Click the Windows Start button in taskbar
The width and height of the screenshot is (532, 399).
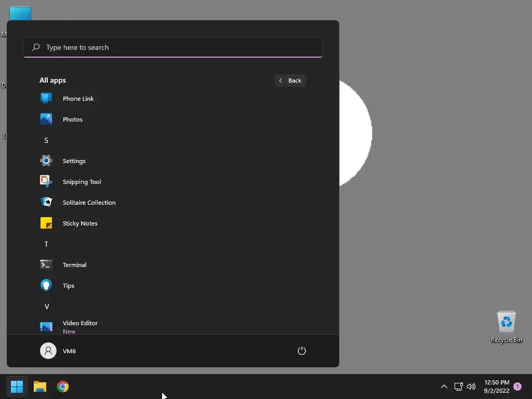(17, 387)
